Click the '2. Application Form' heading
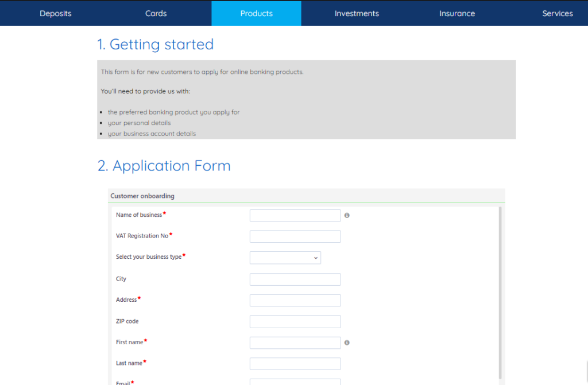588x385 pixels. pos(164,166)
